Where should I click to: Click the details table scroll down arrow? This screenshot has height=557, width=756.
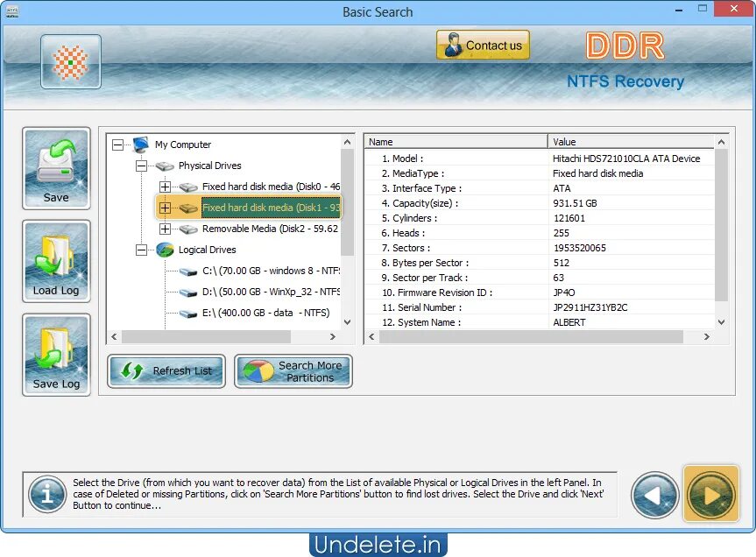(721, 322)
